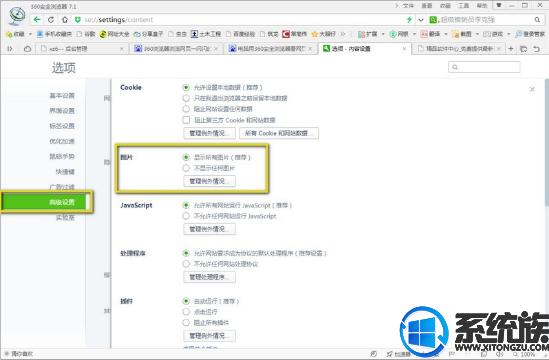This screenshot has height=360, width=549.
Task: Expand the bookmarks bar overflow chevron
Action: [342, 34]
